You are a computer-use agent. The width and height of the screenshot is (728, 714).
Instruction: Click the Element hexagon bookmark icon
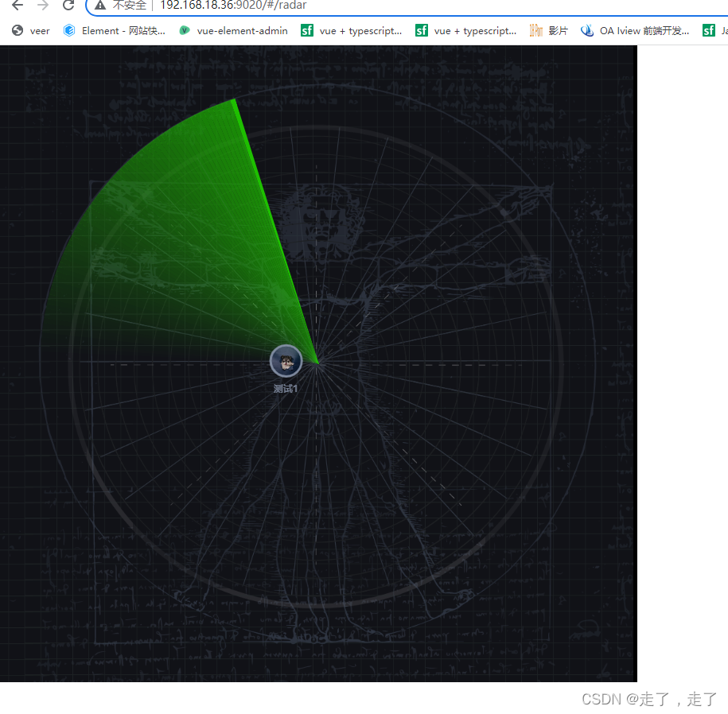point(69,31)
